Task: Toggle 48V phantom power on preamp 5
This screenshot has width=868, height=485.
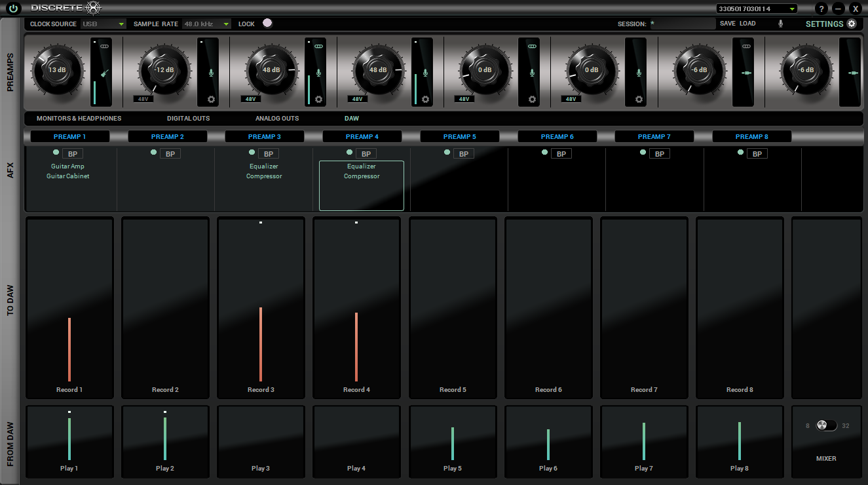Action: point(464,99)
